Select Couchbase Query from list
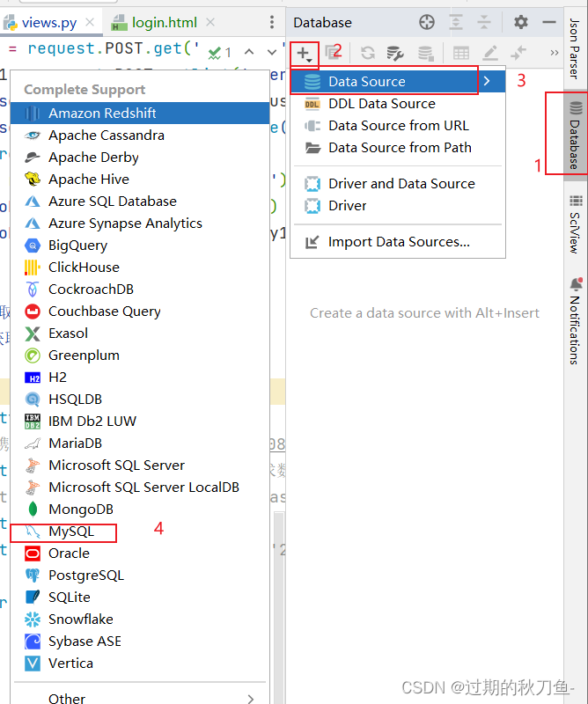Viewport: 588px width, 704px height. [x=140, y=312]
